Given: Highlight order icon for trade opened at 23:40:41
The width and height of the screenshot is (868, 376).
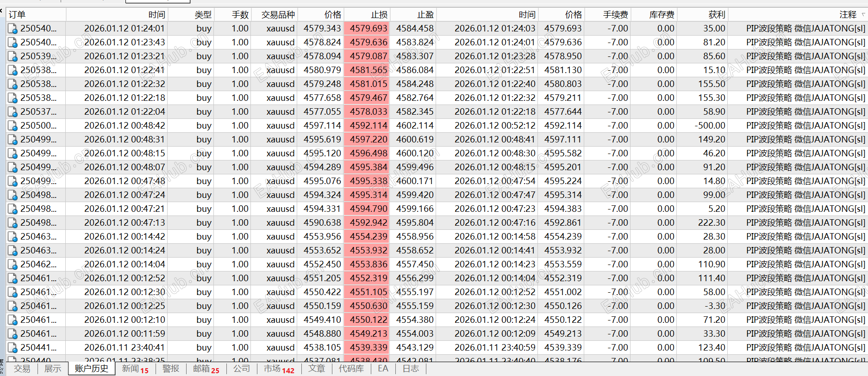Looking at the screenshot, I should [x=12, y=348].
